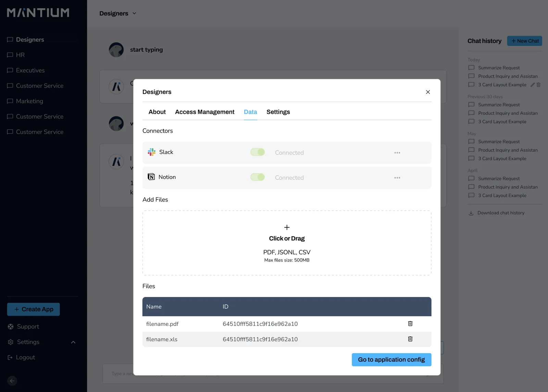This screenshot has height=392, width=548.
Task: Toggle the Notion connector switch
Action: tap(258, 177)
